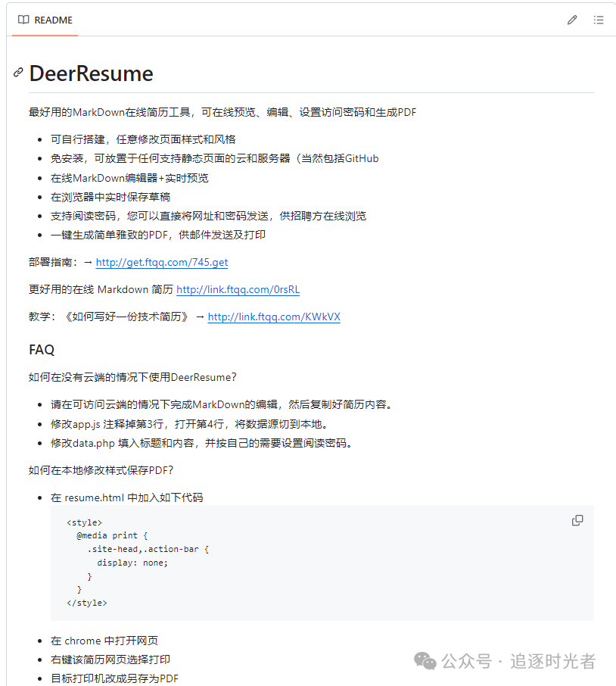Click text "在 resume.html 中加入如下代码"
Screen dimensions: 616x686
click(127, 497)
